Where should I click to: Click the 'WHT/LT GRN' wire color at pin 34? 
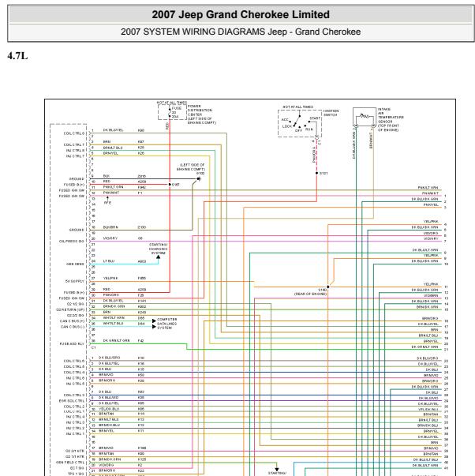[x=114, y=318]
